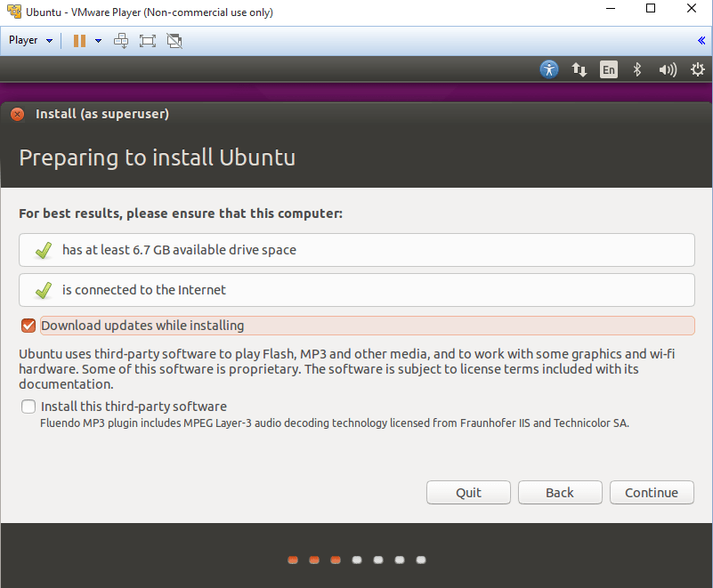Pause the virtual machine with the pause icon

coord(79,40)
